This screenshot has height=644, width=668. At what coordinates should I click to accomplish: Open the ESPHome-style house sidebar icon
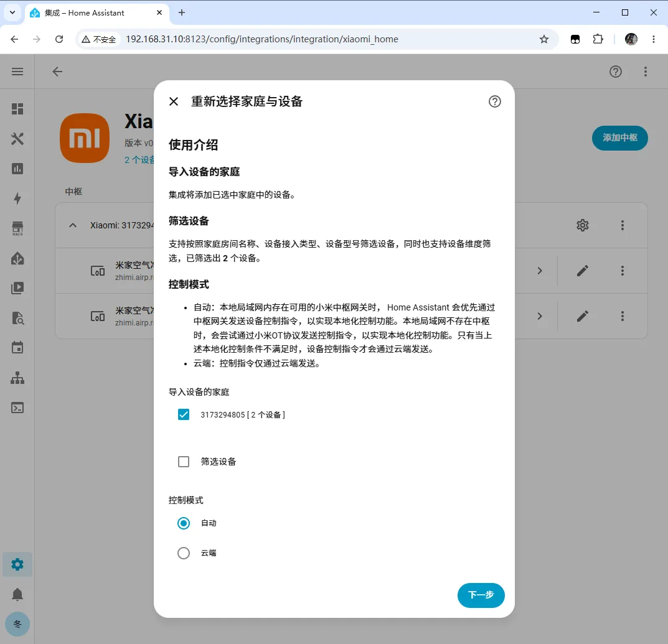tap(17, 259)
